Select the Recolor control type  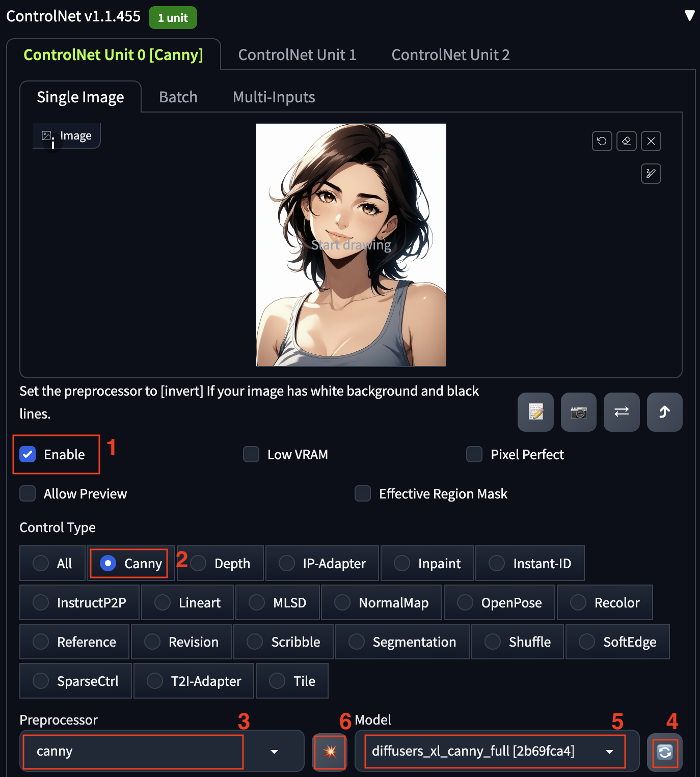pyautogui.click(x=605, y=602)
